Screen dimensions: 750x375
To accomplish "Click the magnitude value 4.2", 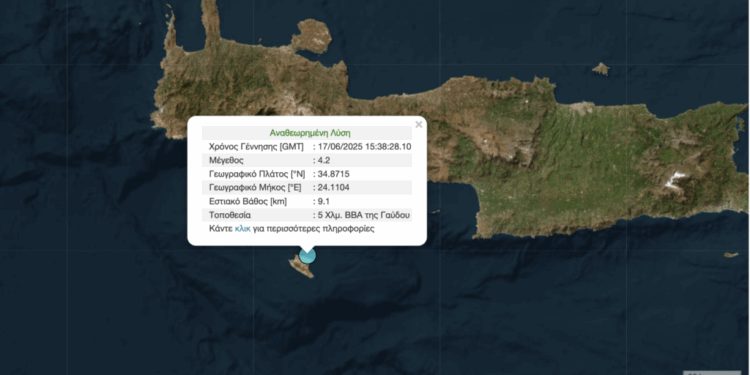I will coord(324,160).
